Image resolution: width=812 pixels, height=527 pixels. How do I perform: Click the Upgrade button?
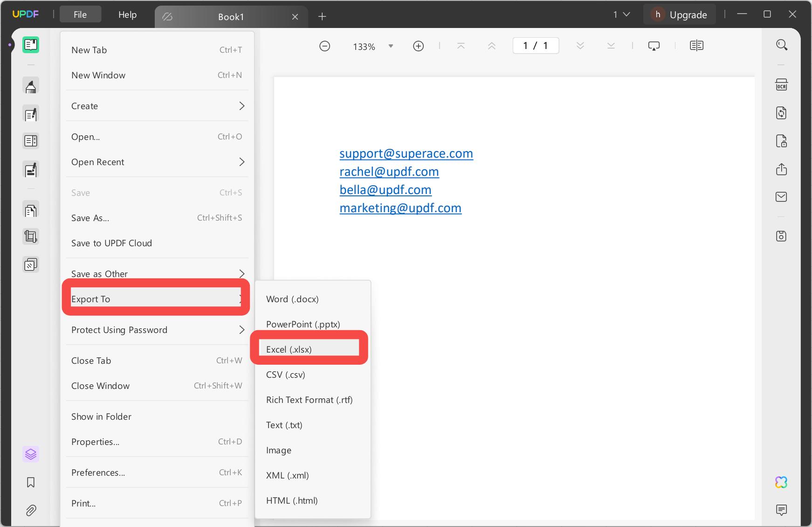[679, 14]
